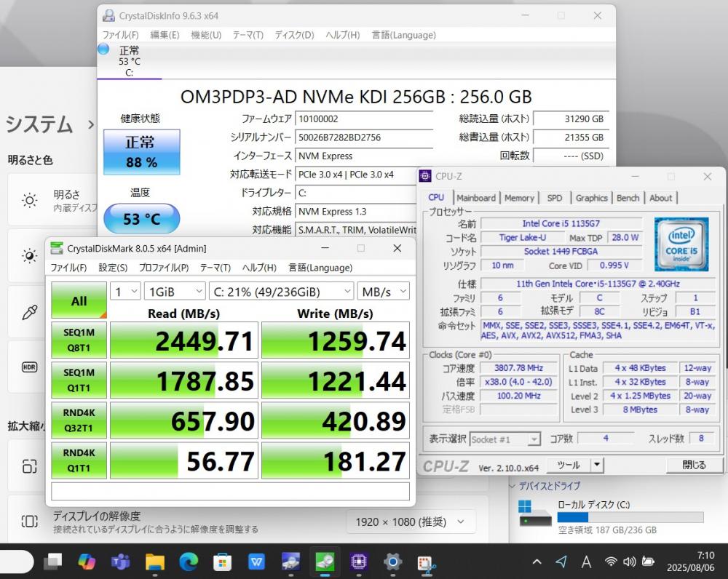Switch to CrystalDiskMark taskbar icon
This screenshot has height=579, width=728.
(325, 562)
